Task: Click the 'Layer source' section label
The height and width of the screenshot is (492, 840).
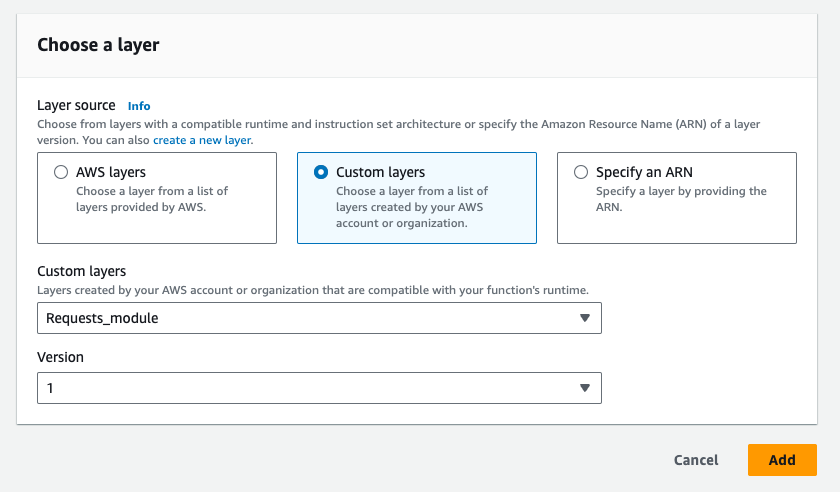Action: [x=76, y=105]
